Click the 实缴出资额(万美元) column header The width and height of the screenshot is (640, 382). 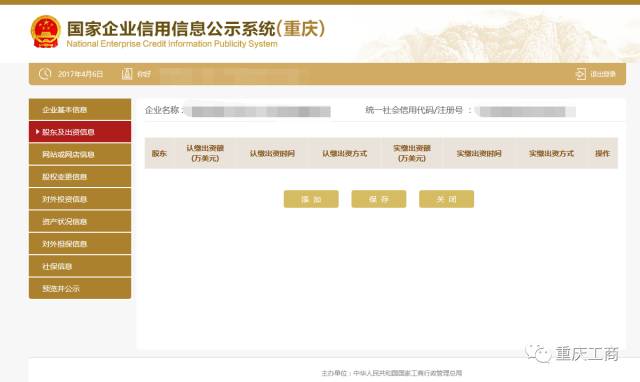(412, 153)
